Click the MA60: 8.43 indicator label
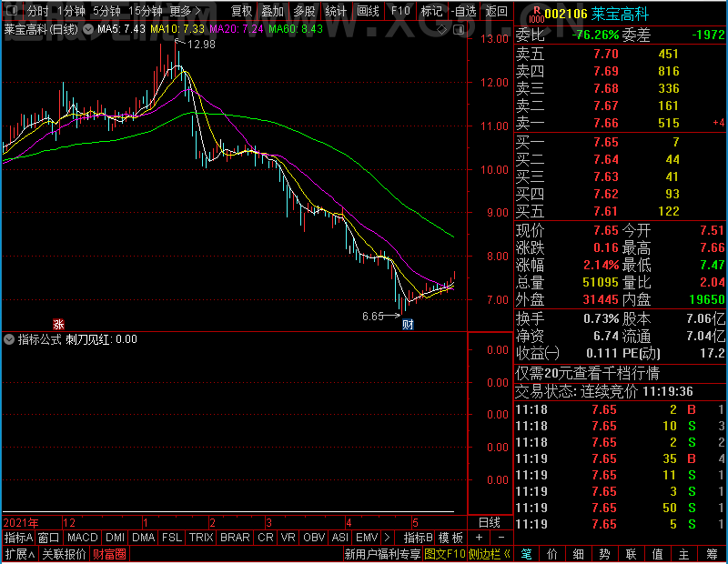Viewport: 728px width, 564px height. tap(295, 29)
